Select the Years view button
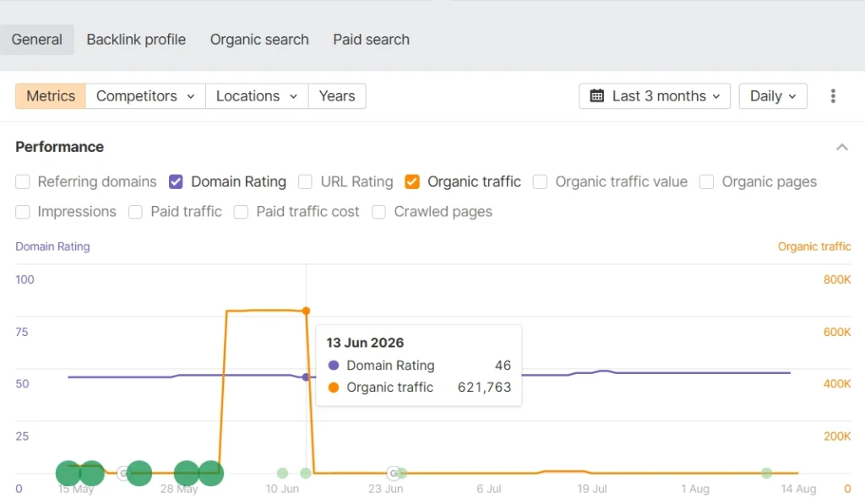The width and height of the screenshot is (865, 504). pyautogui.click(x=337, y=96)
